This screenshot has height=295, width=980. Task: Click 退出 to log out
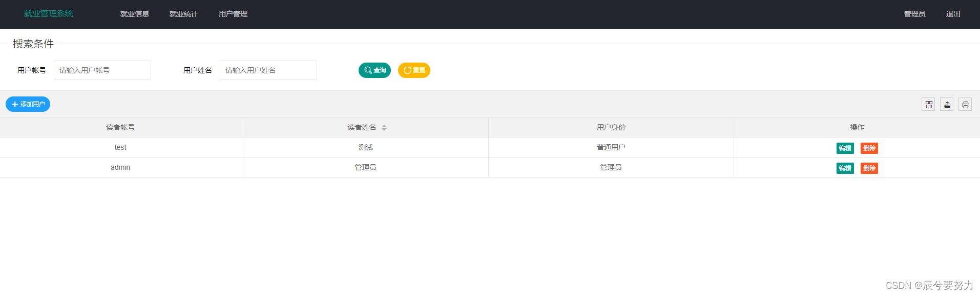953,14
